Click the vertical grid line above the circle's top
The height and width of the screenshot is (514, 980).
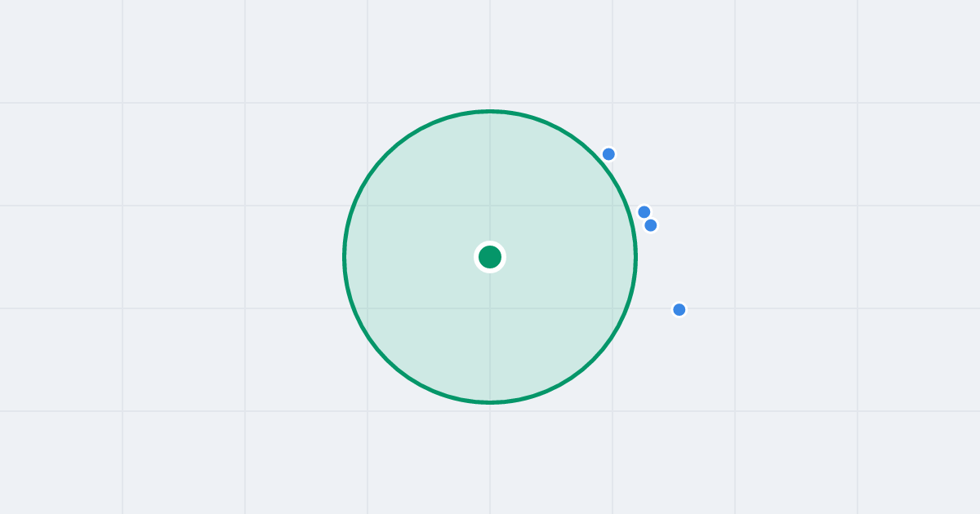pos(490,54)
